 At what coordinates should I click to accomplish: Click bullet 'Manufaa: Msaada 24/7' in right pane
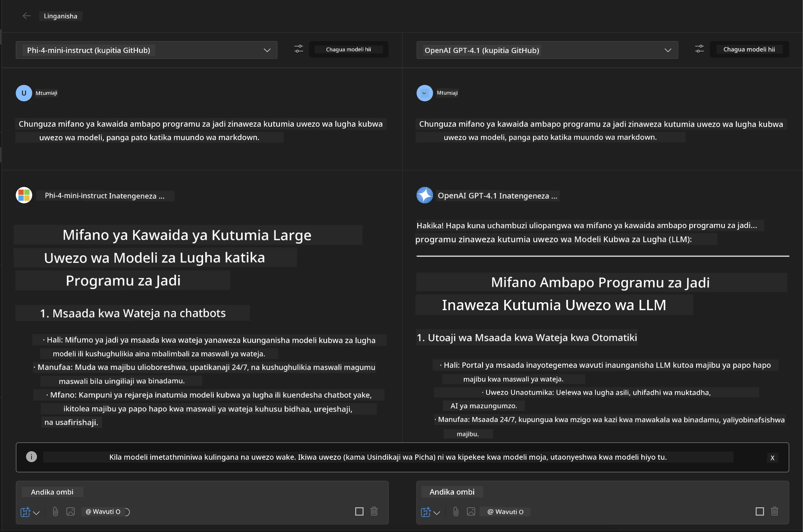[x=609, y=420]
